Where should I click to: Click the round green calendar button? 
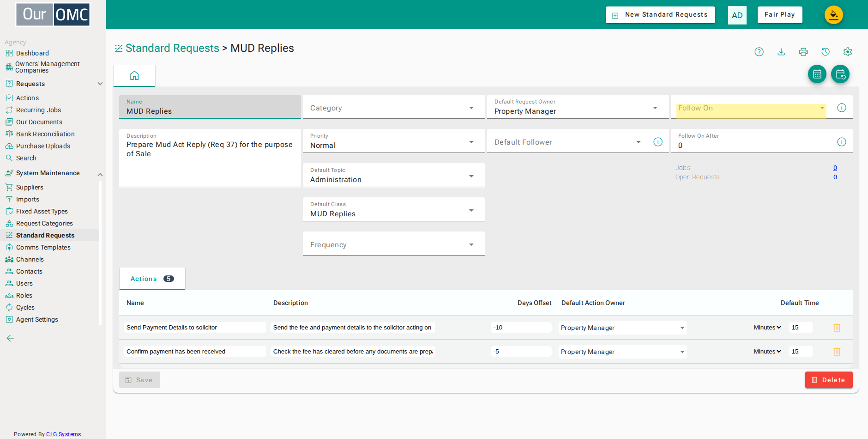pyautogui.click(x=817, y=74)
